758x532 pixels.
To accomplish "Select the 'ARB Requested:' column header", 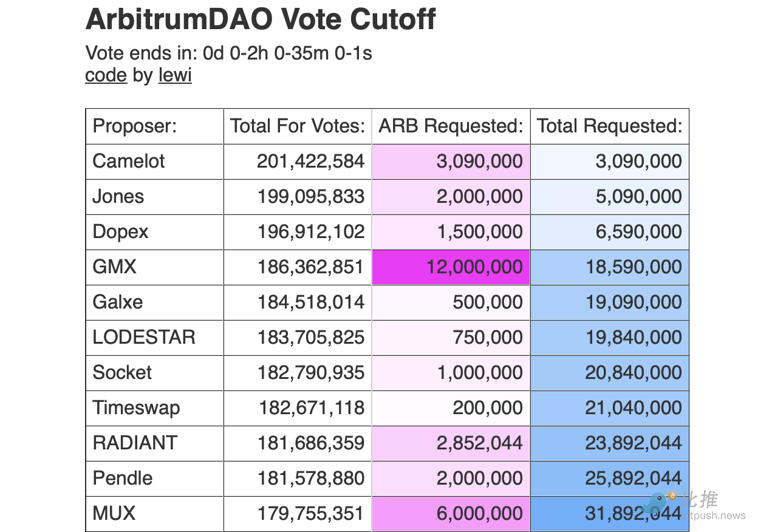I will (x=451, y=126).
